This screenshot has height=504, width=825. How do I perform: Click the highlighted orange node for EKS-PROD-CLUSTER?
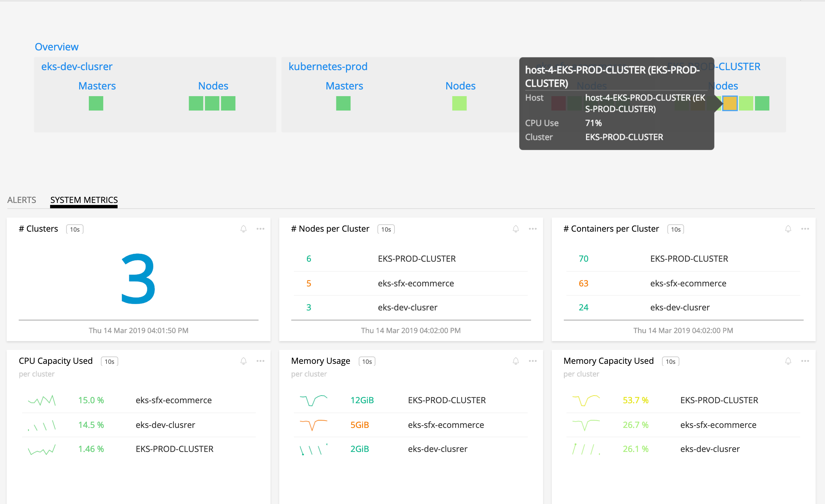730,103
